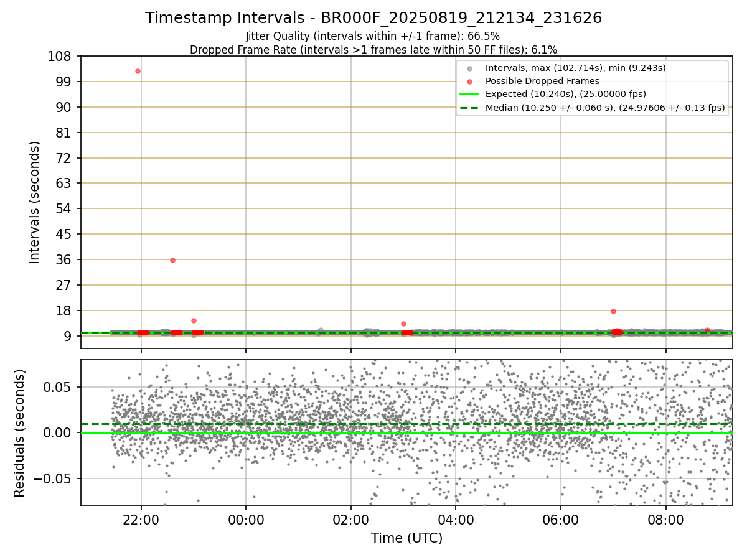
Task: Click the '22:00' x-axis tick label
Action: [141, 520]
